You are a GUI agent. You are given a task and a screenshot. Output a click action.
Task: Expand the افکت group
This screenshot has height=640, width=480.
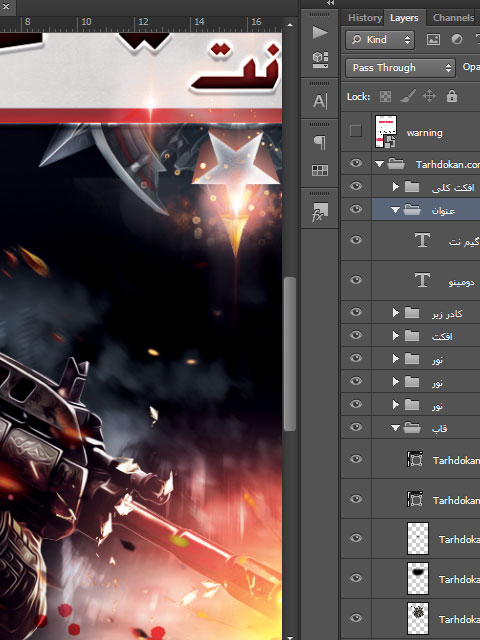pos(395,336)
